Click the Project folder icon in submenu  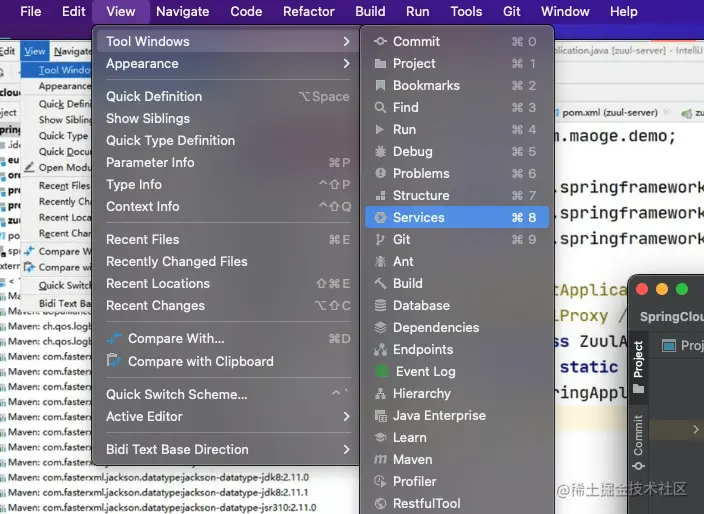380,63
